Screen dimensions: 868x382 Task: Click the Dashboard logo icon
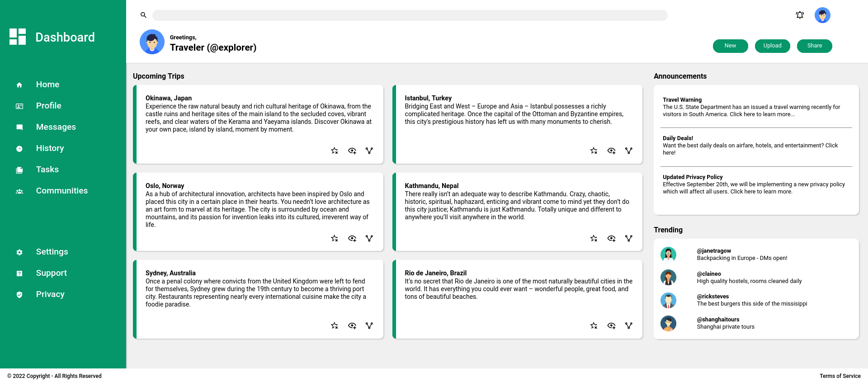(x=18, y=37)
